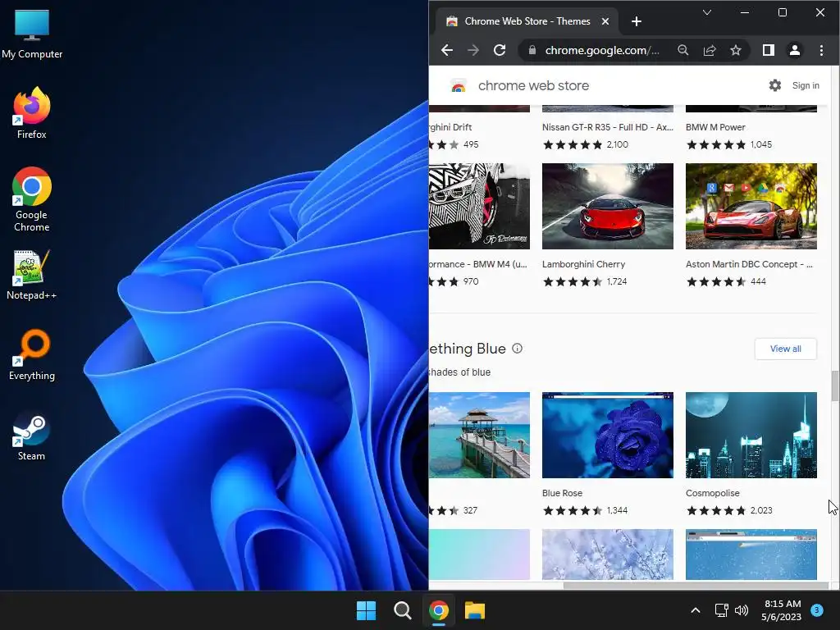Open Windows Start menu

click(x=367, y=610)
